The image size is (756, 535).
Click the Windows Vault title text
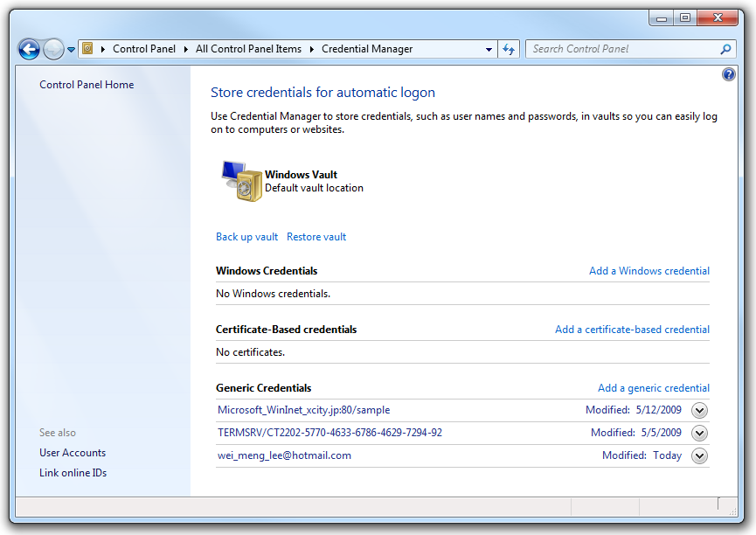coord(301,175)
